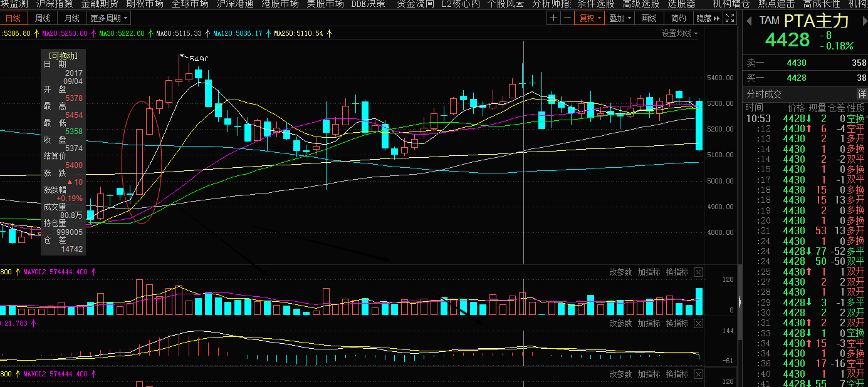Screen dimensions: 868x387
Task: Click 改参数 in first volume panel
Action: click(x=620, y=272)
